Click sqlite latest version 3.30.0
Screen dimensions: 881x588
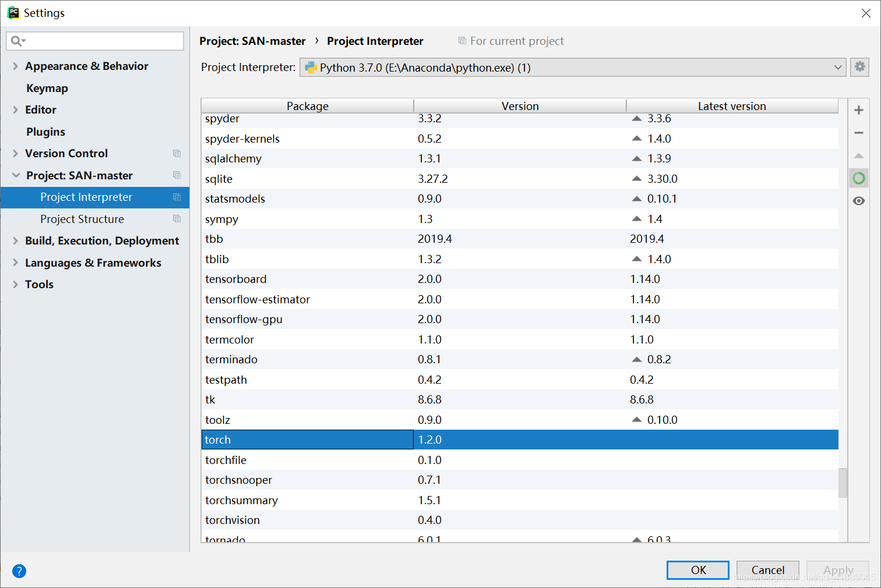[x=662, y=179]
